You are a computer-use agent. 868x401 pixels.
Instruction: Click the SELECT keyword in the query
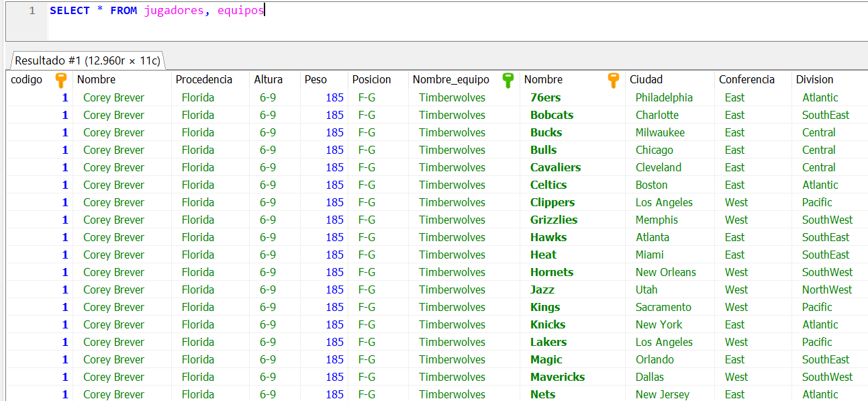(x=70, y=11)
